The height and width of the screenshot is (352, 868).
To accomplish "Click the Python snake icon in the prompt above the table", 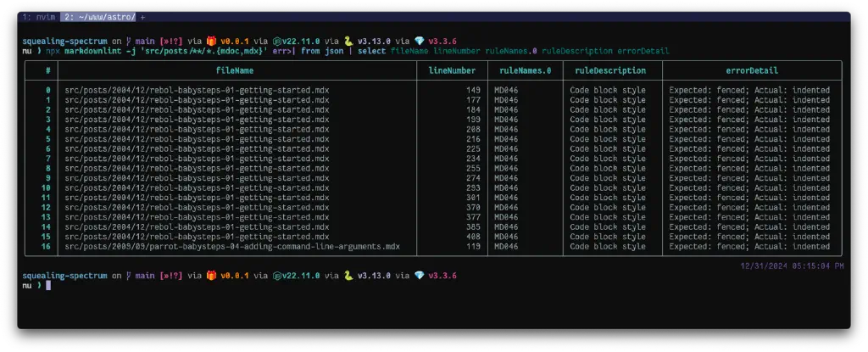I will [348, 41].
